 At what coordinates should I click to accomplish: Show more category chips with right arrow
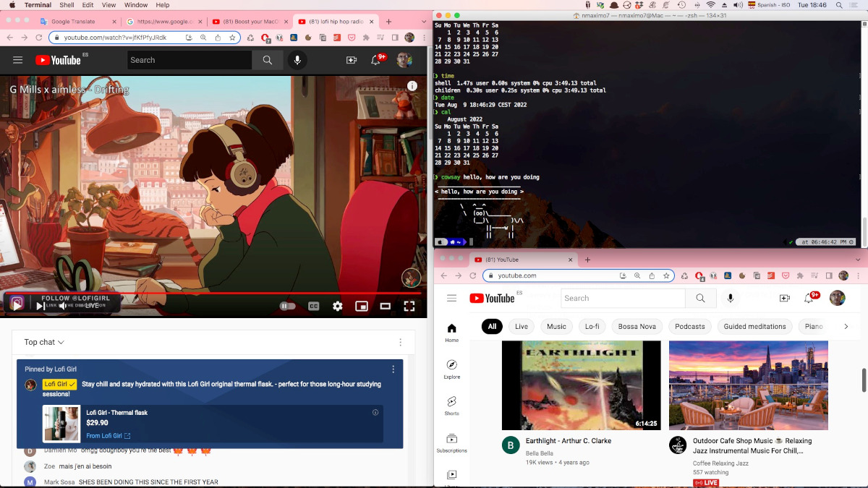click(846, 327)
